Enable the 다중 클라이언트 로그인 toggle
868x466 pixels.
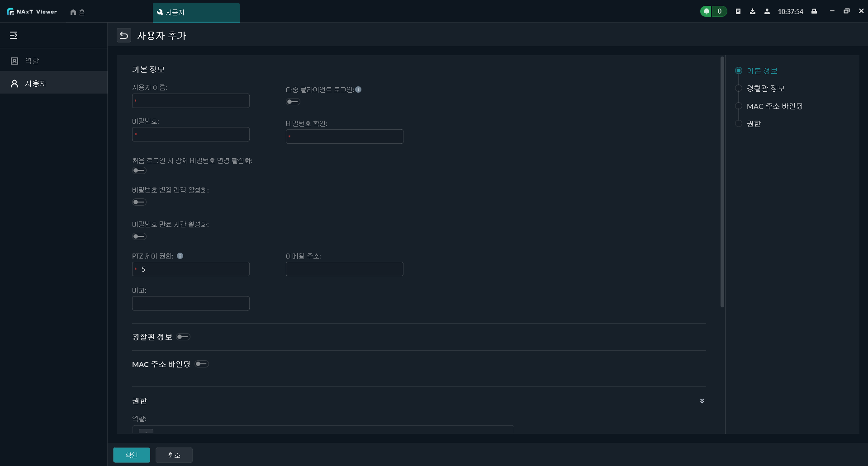point(293,102)
